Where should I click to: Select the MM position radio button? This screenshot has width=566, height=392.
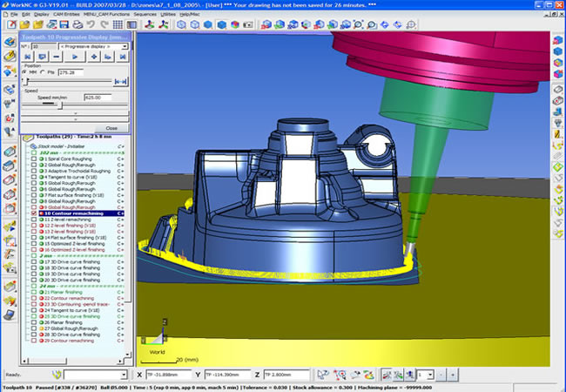[24, 72]
